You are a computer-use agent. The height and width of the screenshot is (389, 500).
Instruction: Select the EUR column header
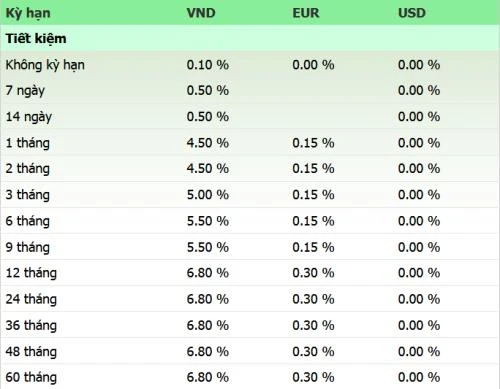coord(306,13)
